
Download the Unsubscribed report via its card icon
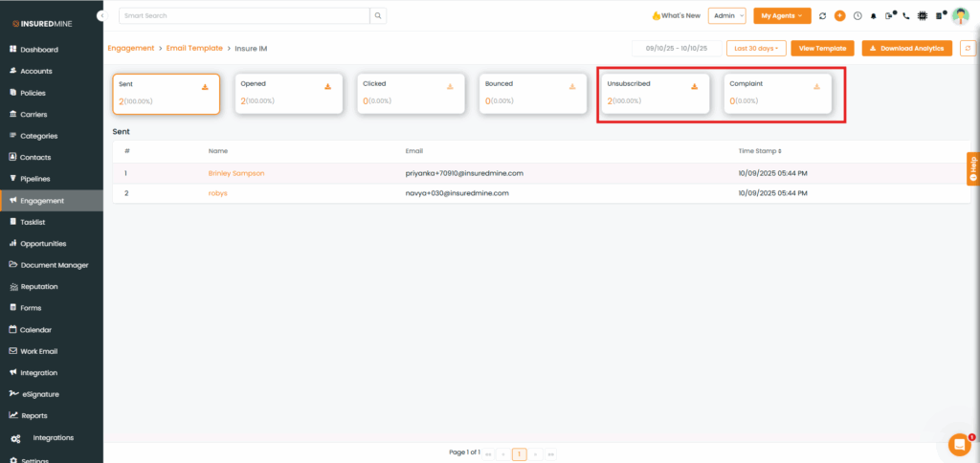click(x=695, y=86)
